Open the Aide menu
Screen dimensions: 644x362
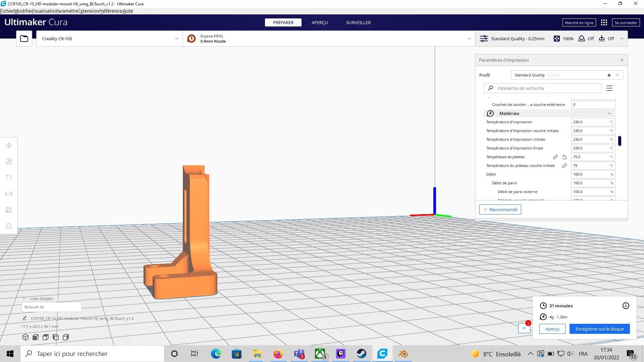click(128, 11)
